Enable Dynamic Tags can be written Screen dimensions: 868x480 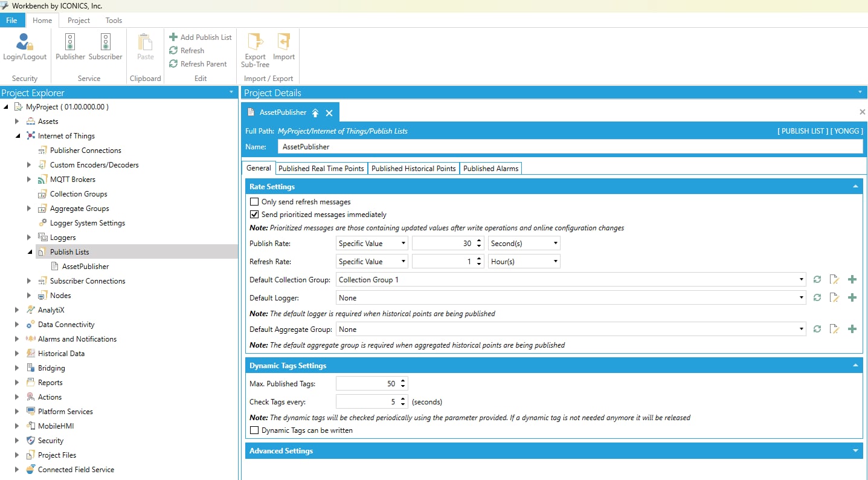[254, 430]
